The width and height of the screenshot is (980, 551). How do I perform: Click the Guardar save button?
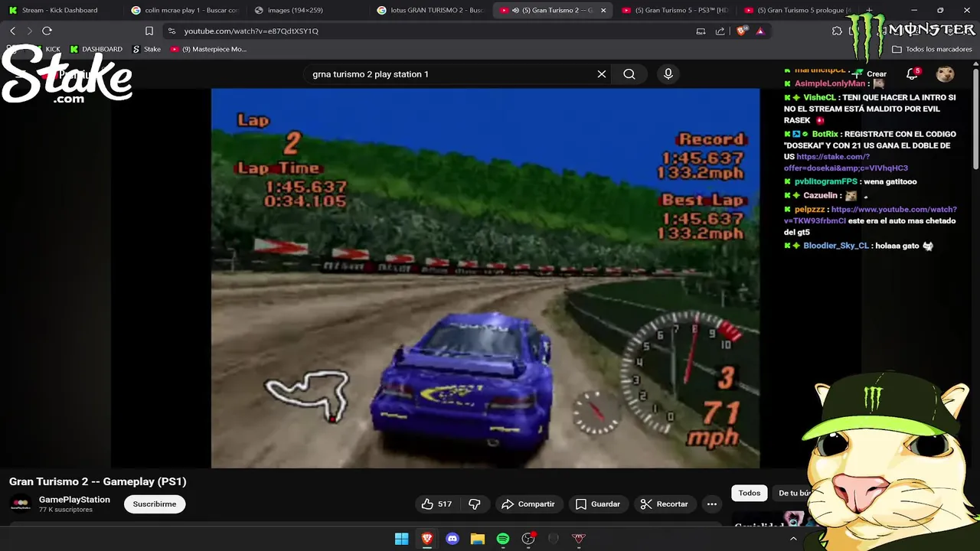pyautogui.click(x=598, y=504)
